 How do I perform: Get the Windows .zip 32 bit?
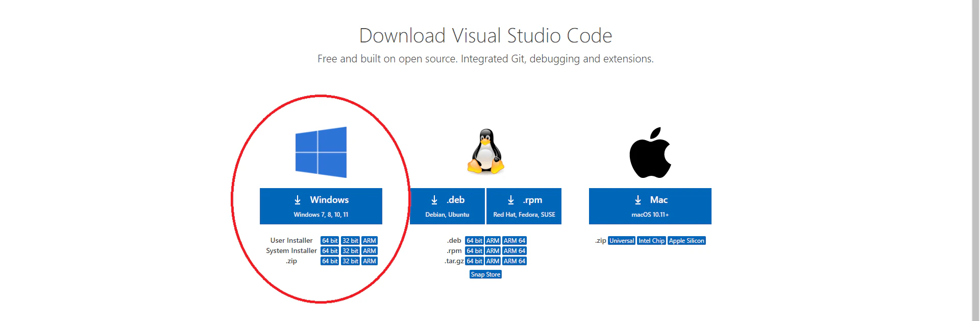[350, 261]
